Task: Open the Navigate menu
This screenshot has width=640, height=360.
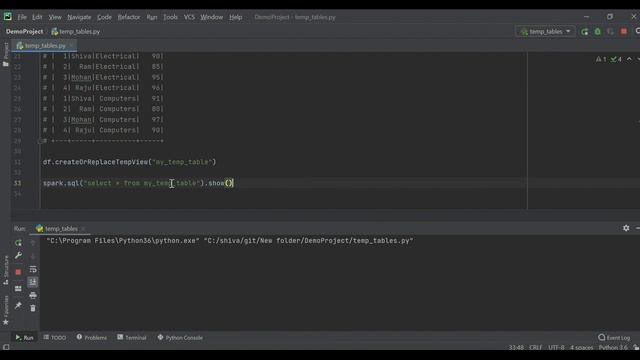Action: click(x=79, y=17)
